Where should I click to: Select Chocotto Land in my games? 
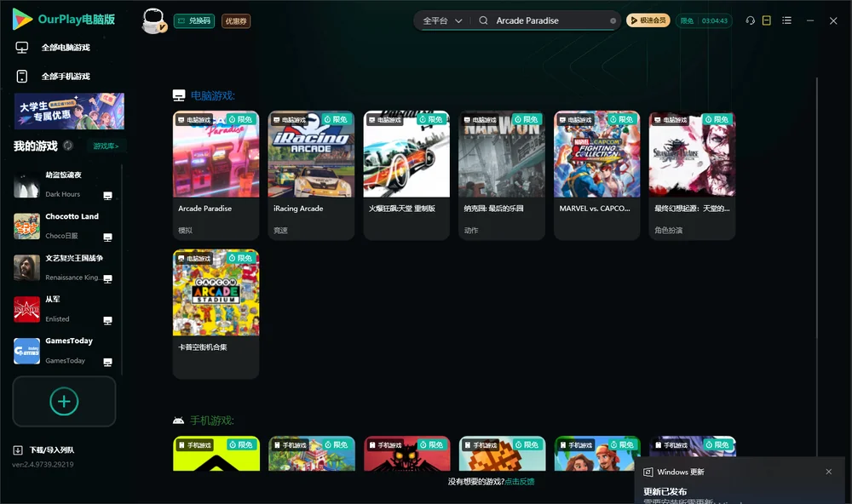coord(63,226)
